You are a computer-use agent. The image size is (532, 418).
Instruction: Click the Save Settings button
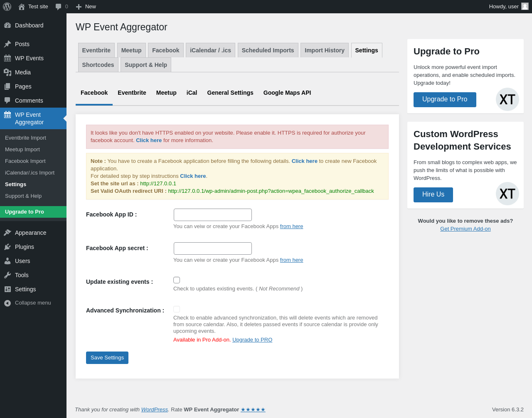point(107,358)
